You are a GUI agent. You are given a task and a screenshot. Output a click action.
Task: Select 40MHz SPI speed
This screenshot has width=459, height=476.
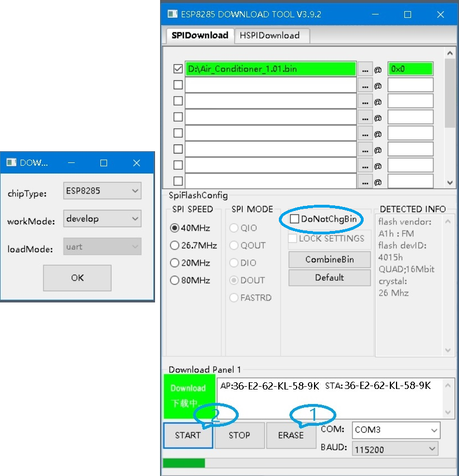[x=175, y=228]
